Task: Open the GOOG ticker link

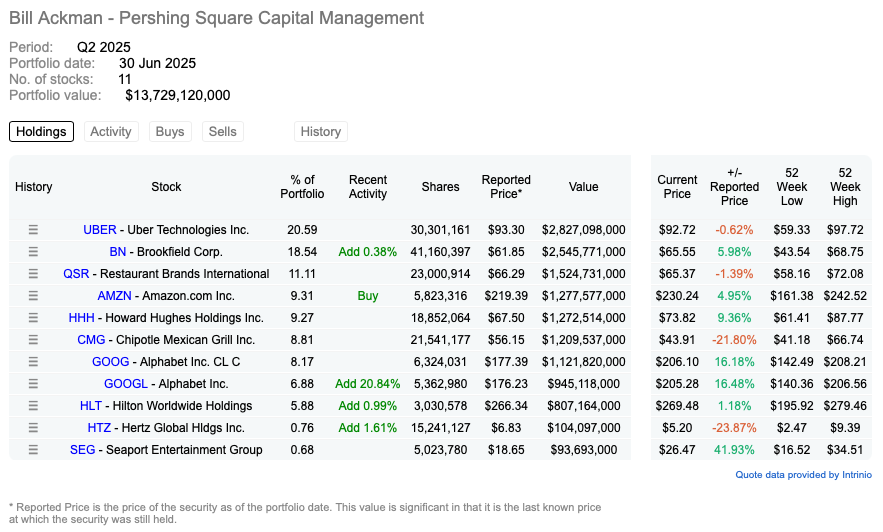Action: (110, 361)
